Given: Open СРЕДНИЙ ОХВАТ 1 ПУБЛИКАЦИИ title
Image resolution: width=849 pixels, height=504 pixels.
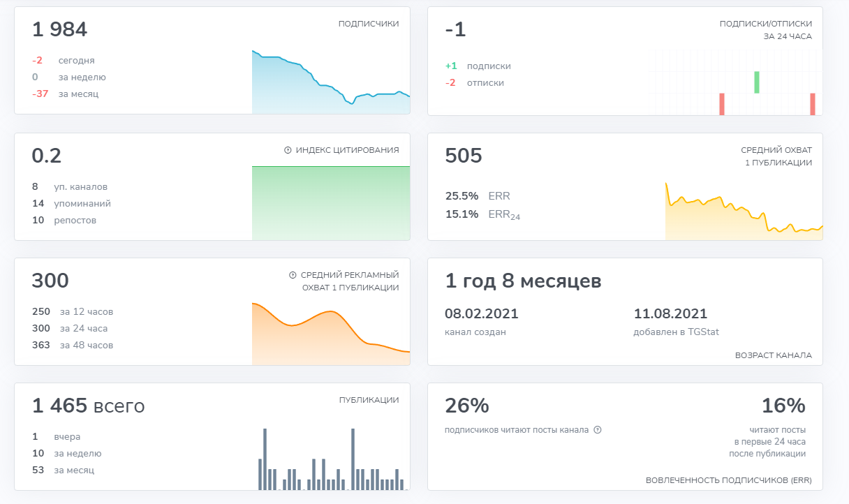Looking at the screenshot, I should click(x=776, y=156).
